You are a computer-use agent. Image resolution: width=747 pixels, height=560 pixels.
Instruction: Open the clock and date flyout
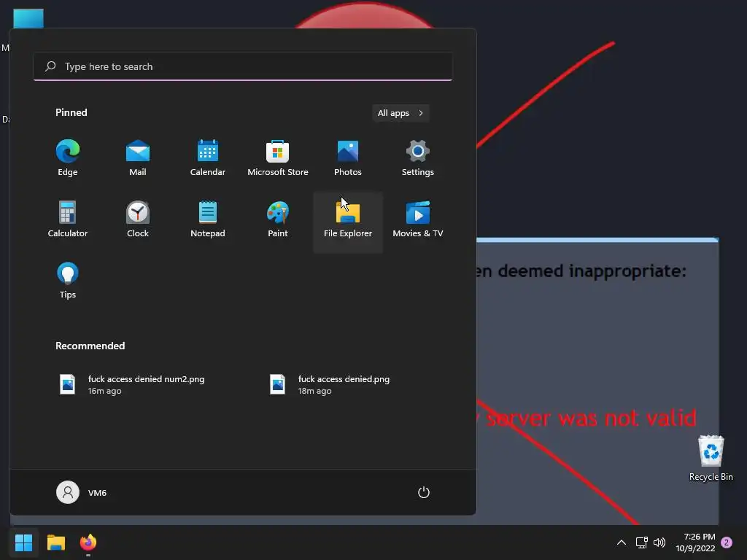pyautogui.click(x=695, y=542)
